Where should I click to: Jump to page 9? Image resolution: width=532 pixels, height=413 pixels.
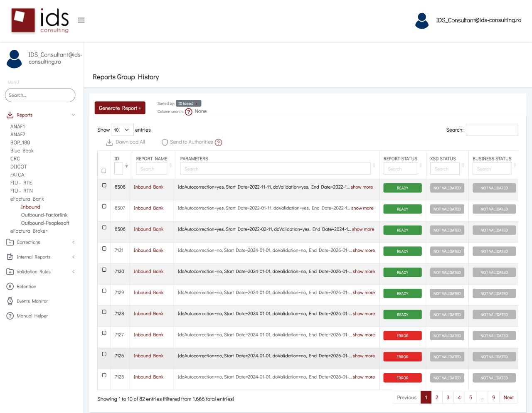pyautogui.click(x=493, y=397)
